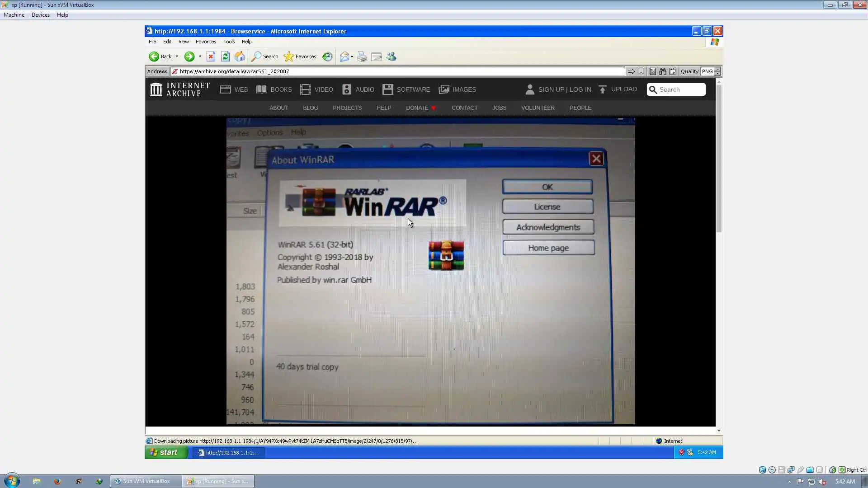868x488 pixels.
Task: Click the IE Stop button
Action: click(211, 56)
